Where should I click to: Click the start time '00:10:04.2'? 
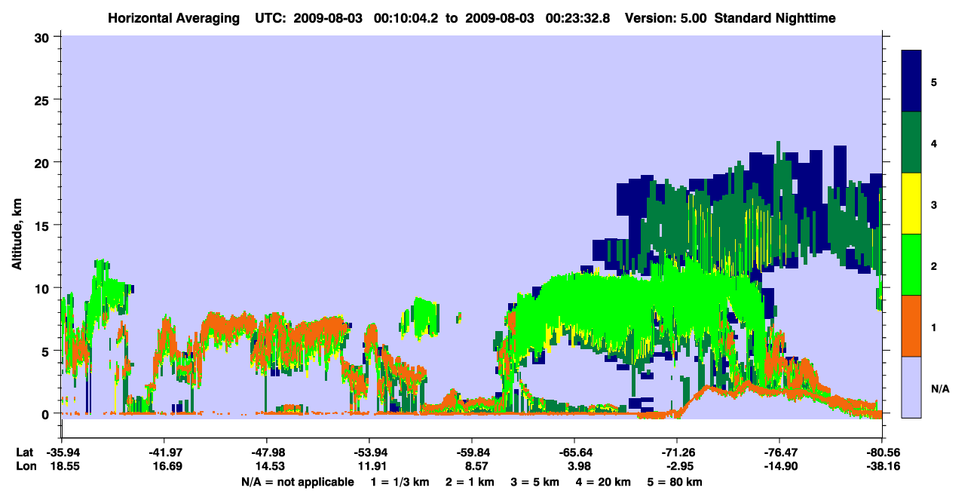tap(406, 18)
